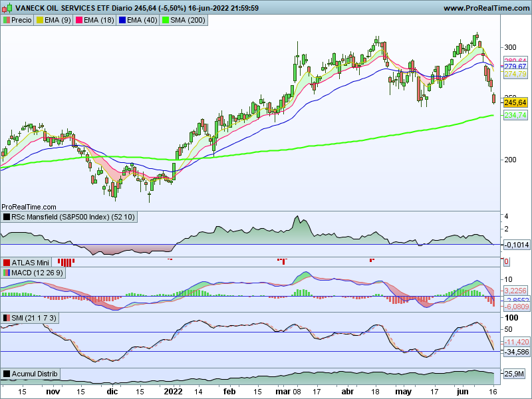Click the Acumul Distrib indicator label

pyautogui.click(x=35, y=374)
